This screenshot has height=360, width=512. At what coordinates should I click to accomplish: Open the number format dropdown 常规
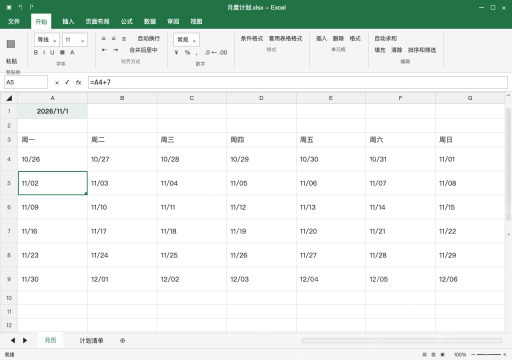click(x=186, y=40)
